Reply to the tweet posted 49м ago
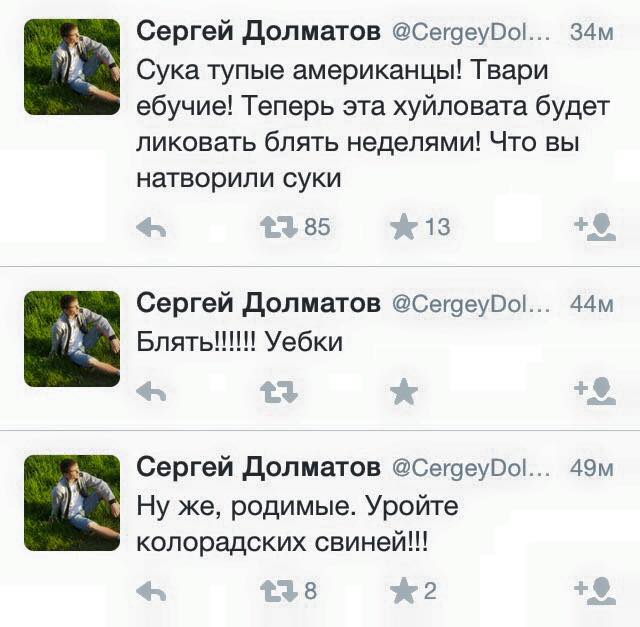 tap(150, 592)
